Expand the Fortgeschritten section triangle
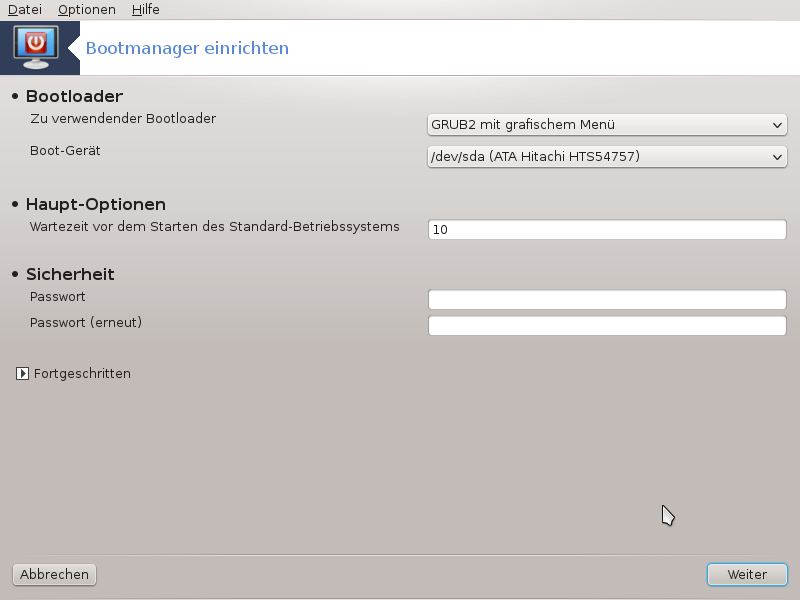This screenshot has height=600, width=800. (x=22, y=373)
